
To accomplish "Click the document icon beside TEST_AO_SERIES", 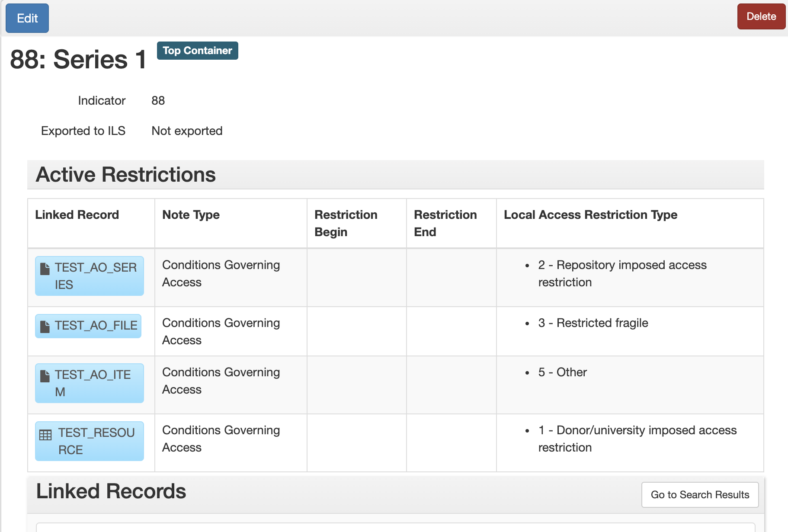I will 45,269.
